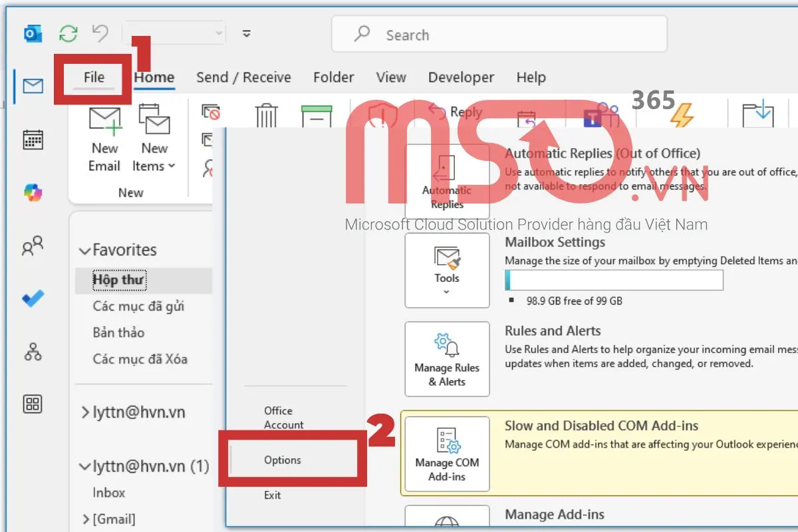Open Calendar from the navigation sidebar

coord(32,141)
